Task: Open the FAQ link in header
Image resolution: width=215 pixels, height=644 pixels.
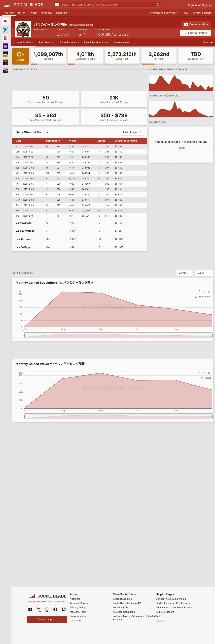Action: [x=186, y=13]
